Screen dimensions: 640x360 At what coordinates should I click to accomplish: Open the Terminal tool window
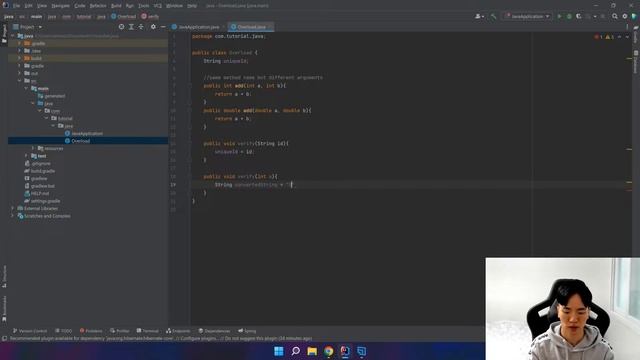tap(147, 331)
